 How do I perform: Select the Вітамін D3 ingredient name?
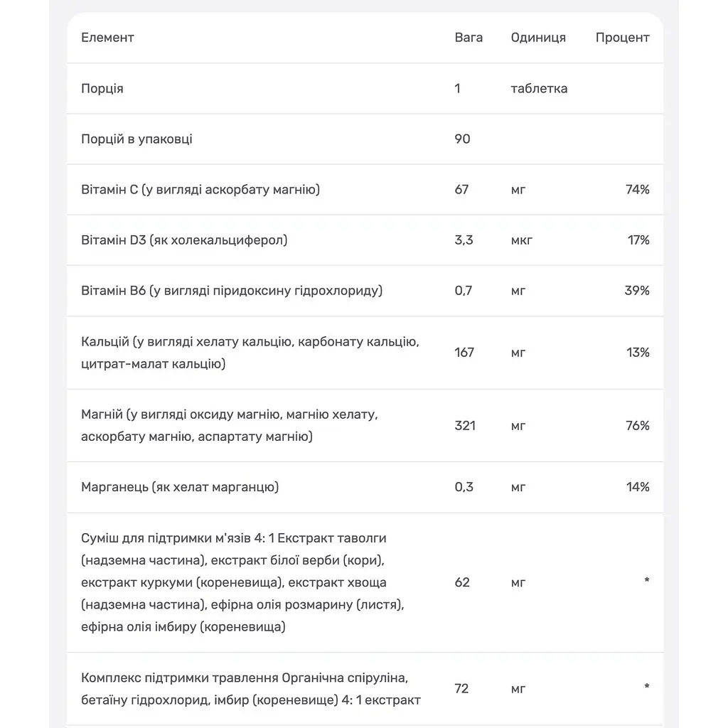click(184, 240)
